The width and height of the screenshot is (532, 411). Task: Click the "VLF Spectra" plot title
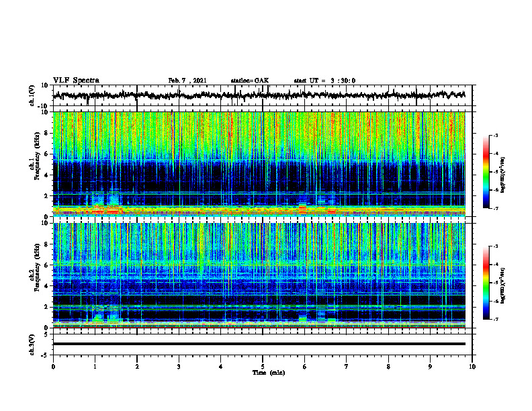(x=76, y=80)
